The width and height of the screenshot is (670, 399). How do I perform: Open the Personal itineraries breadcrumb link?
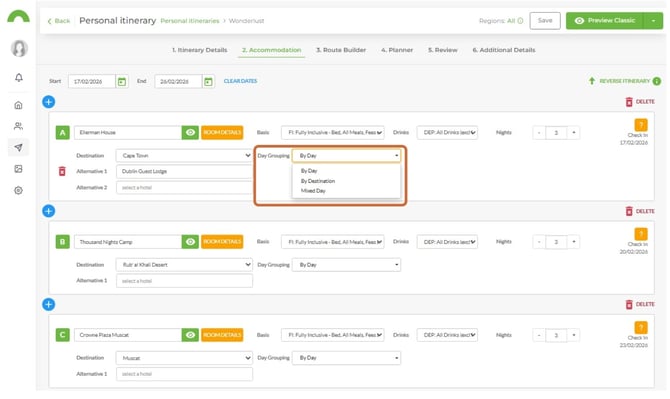tap(190, 21)
